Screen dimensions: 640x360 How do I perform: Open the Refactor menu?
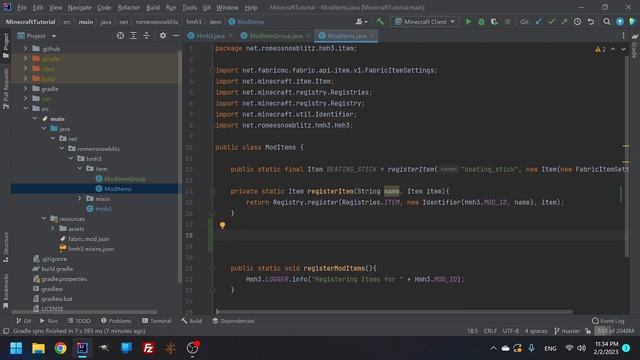[129, 7]
